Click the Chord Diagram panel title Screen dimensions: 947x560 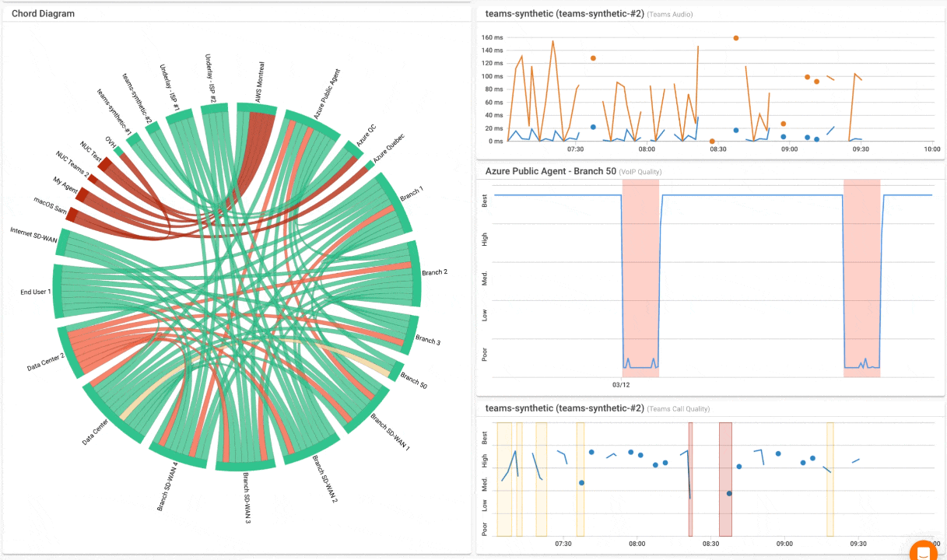43,13
